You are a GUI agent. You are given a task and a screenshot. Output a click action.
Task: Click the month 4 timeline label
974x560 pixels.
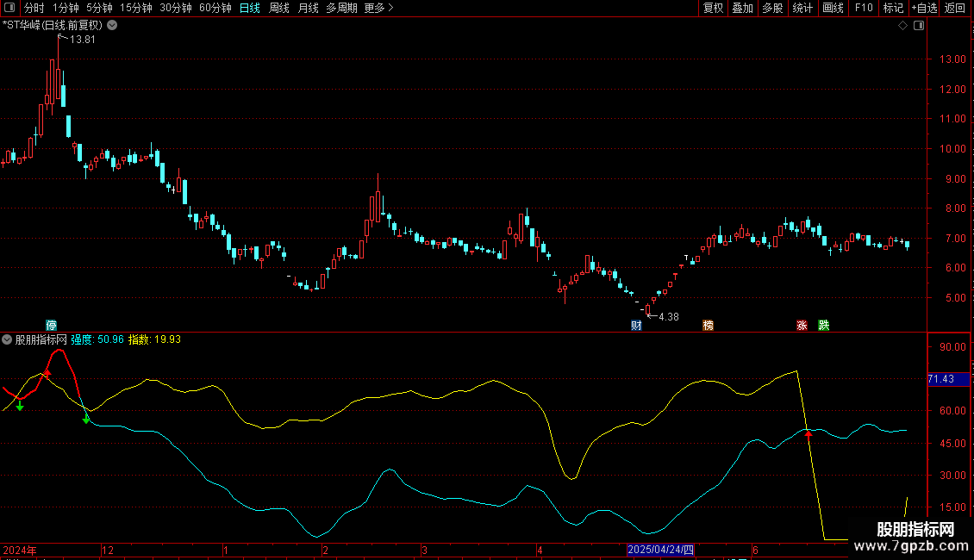tap(540, 551)
